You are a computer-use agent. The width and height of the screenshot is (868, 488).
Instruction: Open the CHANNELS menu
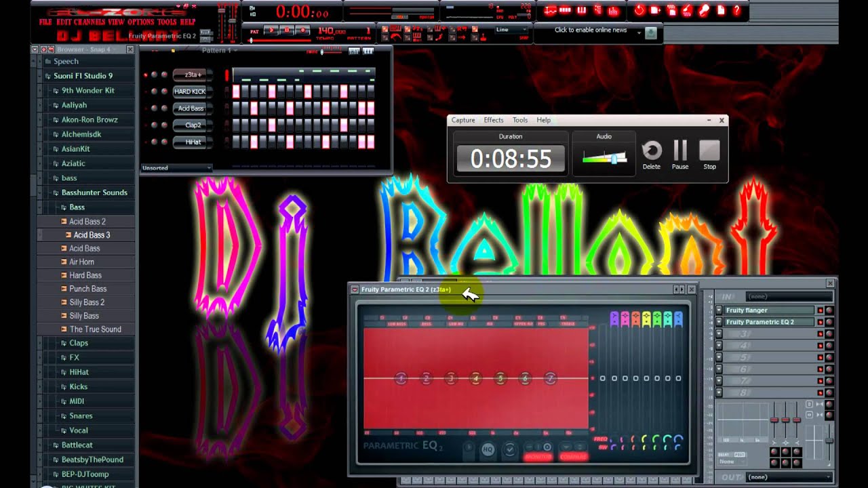[x=88, y=22]
